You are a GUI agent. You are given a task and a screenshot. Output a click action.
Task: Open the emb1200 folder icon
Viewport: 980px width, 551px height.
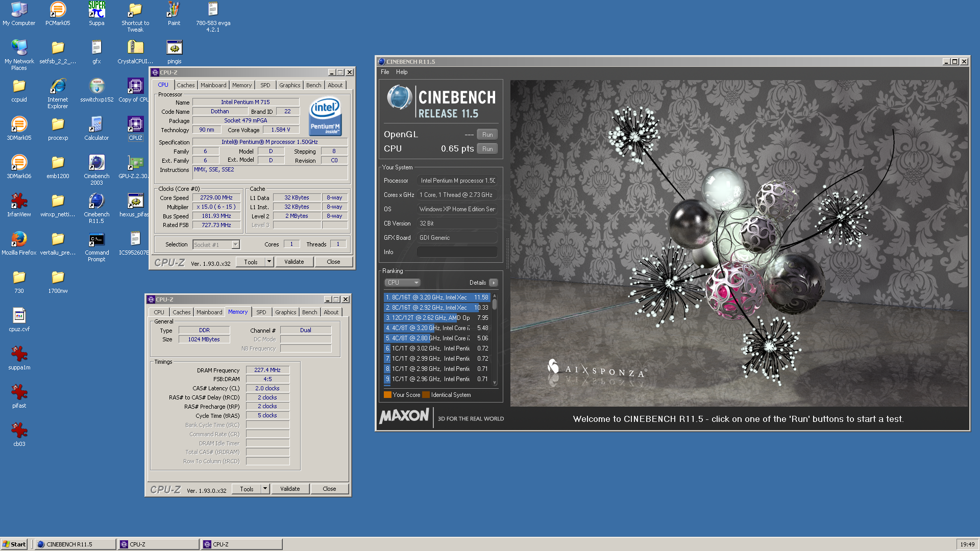click(x=58, y=166)
